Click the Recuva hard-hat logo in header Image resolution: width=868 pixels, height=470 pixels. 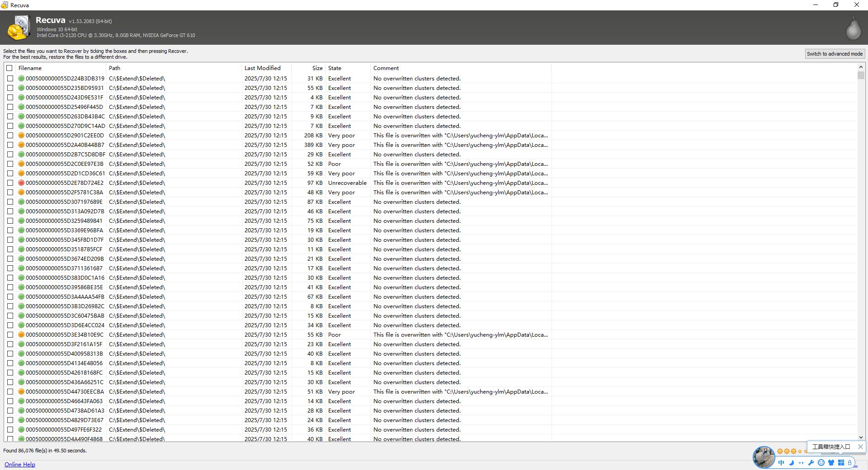click(x=19, y=28)
